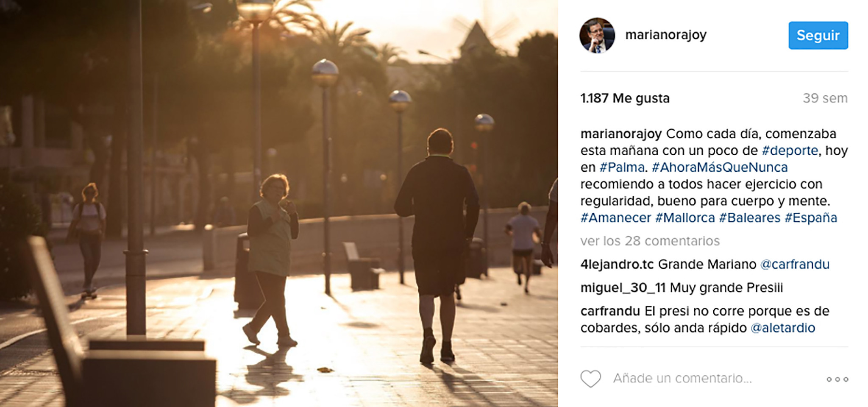The width and height of the screenshot is (868, 407).
Task: Open the @aletardio mention
Action: [x=782, y=328]
